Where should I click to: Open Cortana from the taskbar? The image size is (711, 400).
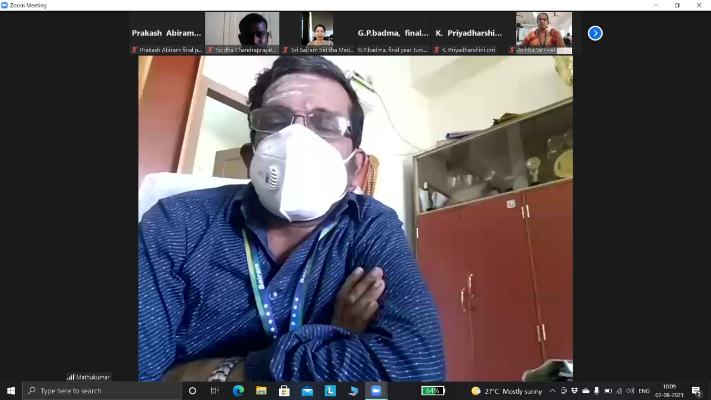(x=193, y=390)
